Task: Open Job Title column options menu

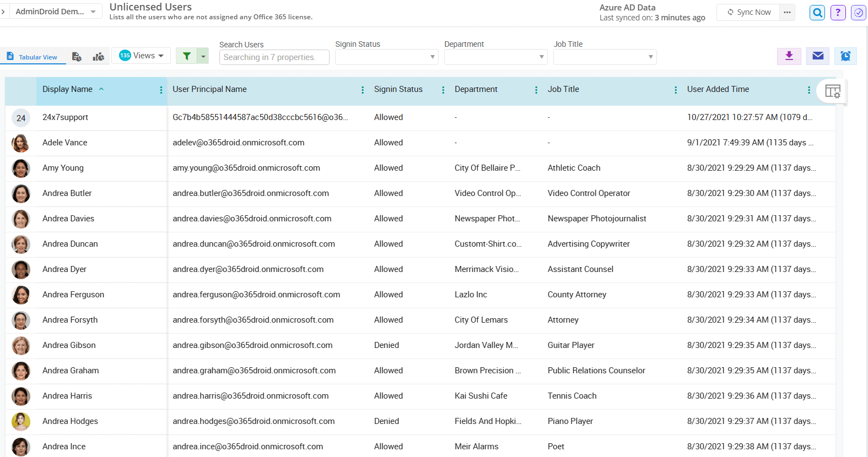Action: point(676,90)
